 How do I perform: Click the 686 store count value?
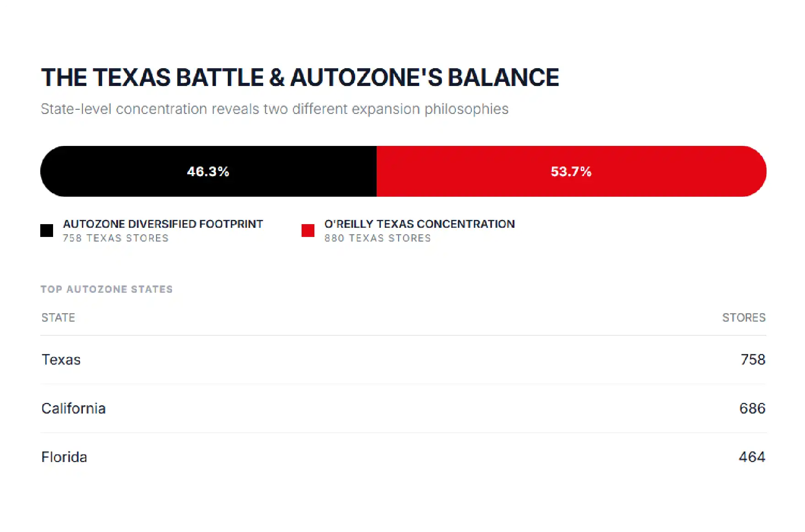[752, 408]
